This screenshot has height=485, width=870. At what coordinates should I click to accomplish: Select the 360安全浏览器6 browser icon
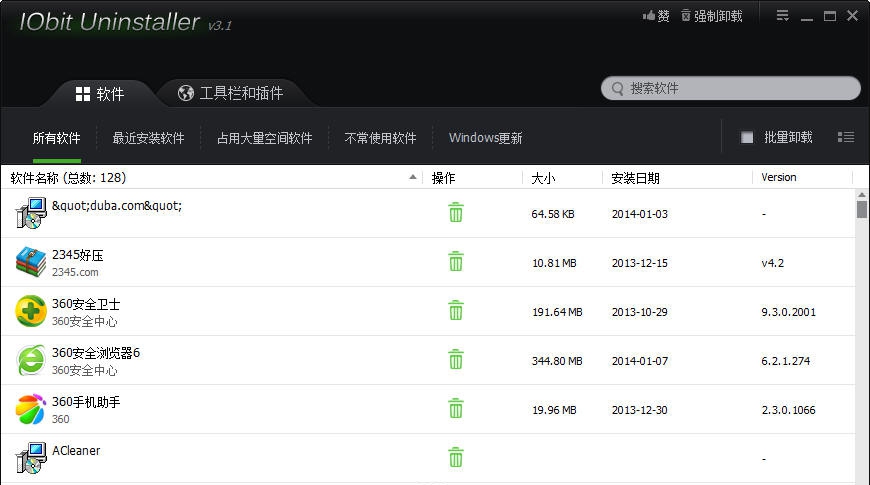pyautogui.click(x=31, y=360)
